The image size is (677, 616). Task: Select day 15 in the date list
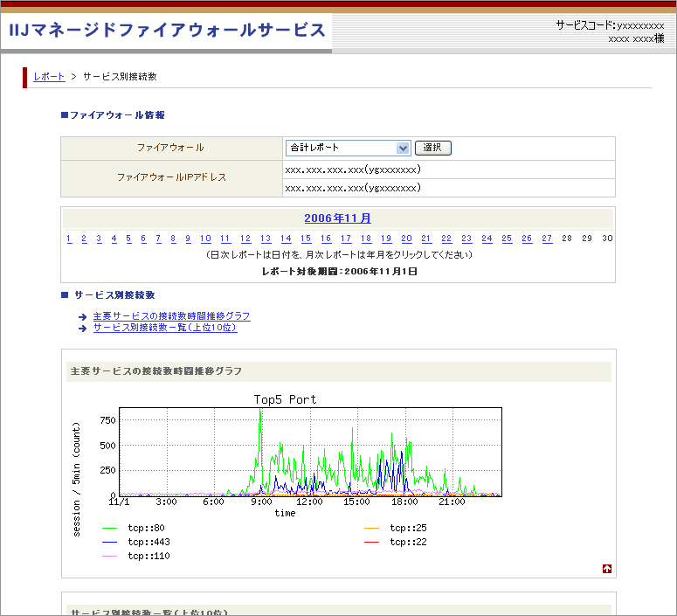pyautogui.click(x=306, y=239)
